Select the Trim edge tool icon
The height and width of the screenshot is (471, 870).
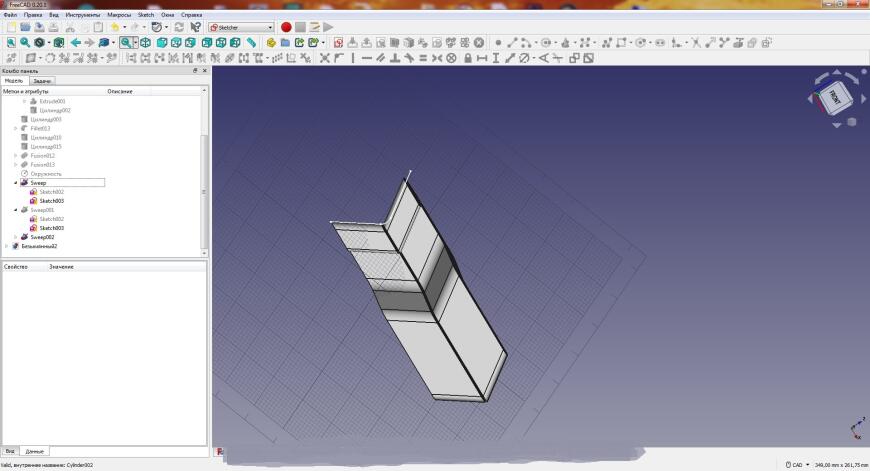[x=696, y=43]
